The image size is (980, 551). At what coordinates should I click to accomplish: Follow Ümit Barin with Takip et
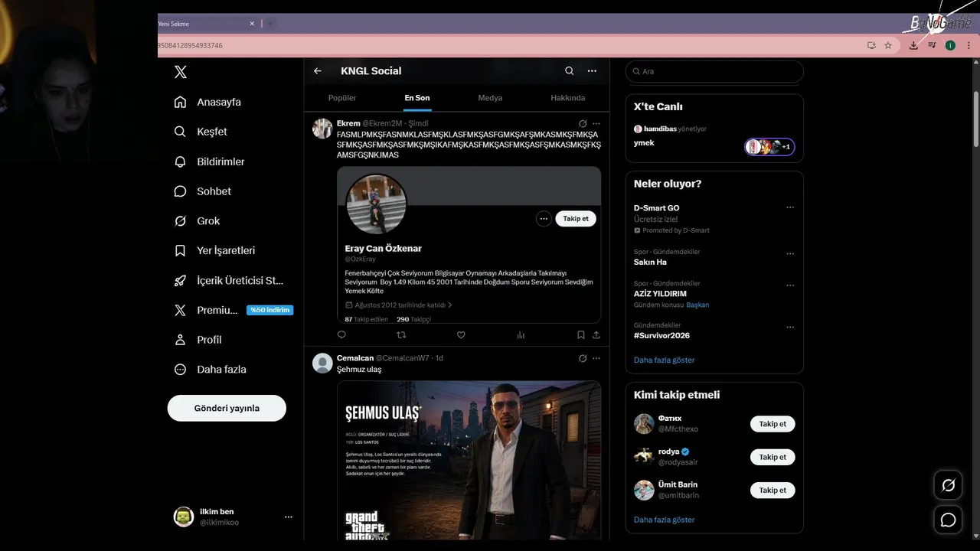773,490
